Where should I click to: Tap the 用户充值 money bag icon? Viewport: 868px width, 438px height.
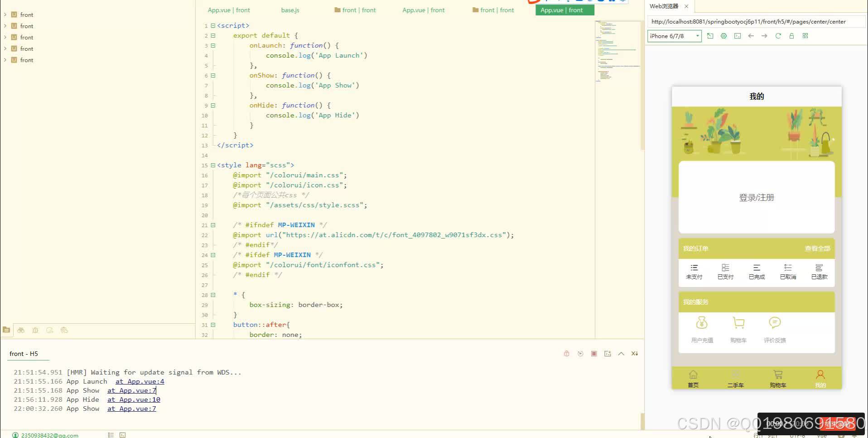click(x=702, y=323)
